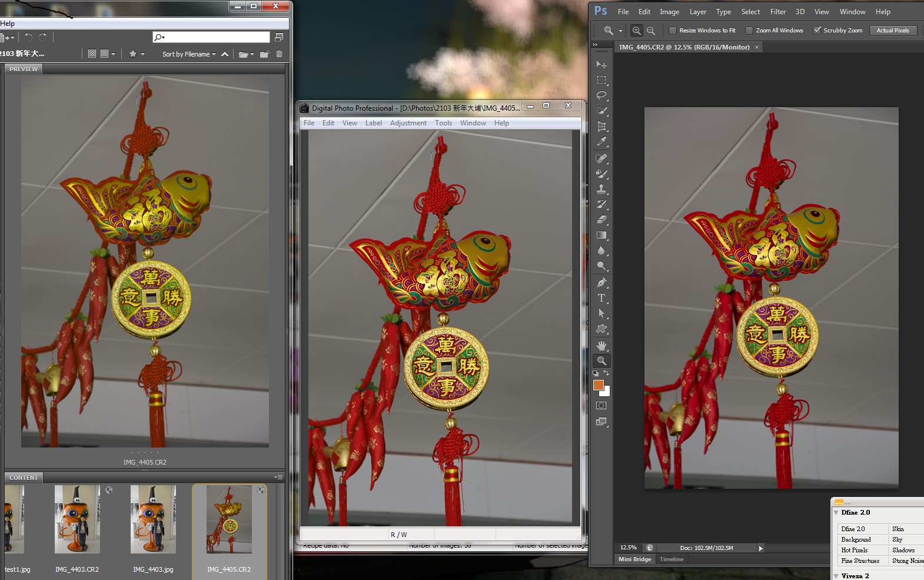Select the Rectangular Marquee tool
The image size is (924, 580).
coord(601,80)
